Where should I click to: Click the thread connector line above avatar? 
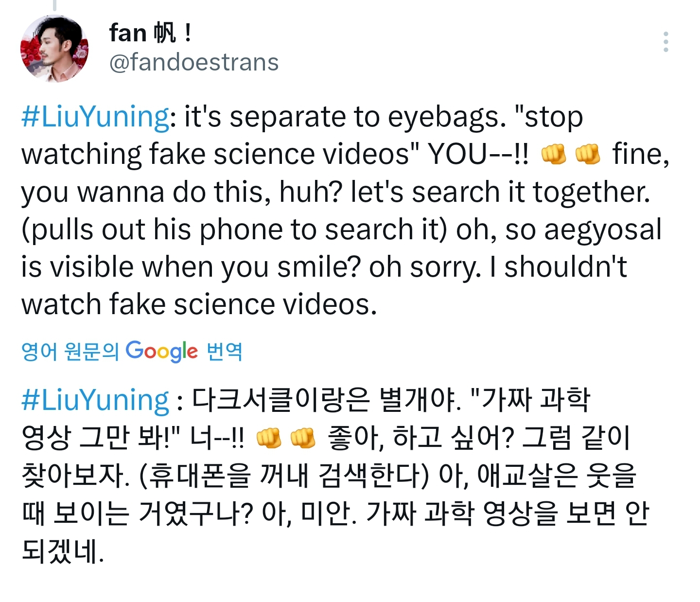[54, 5]
